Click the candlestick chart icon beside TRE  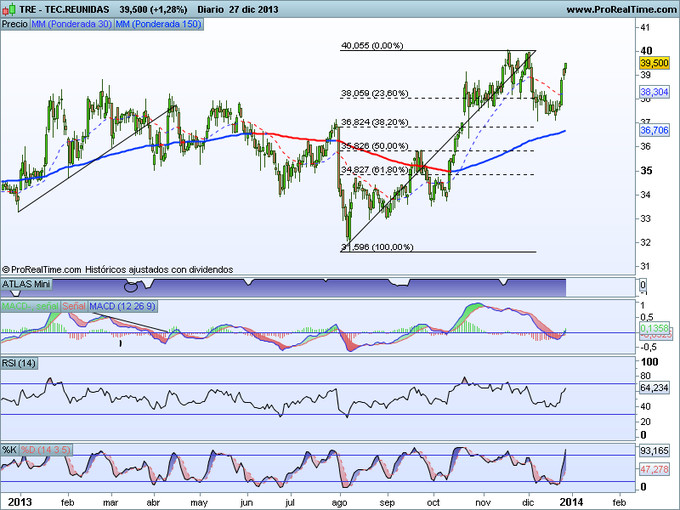[x=8, y=9]
